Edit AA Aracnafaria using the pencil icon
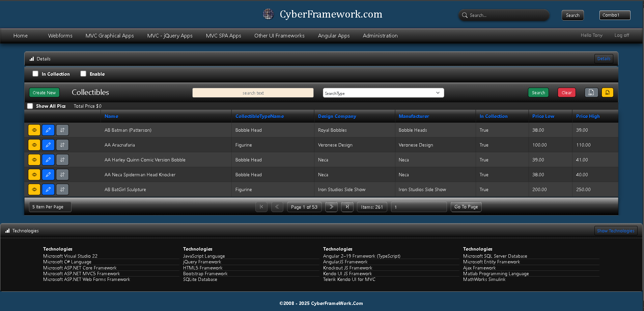Screen dimensions: 644x311 [48, 145]
